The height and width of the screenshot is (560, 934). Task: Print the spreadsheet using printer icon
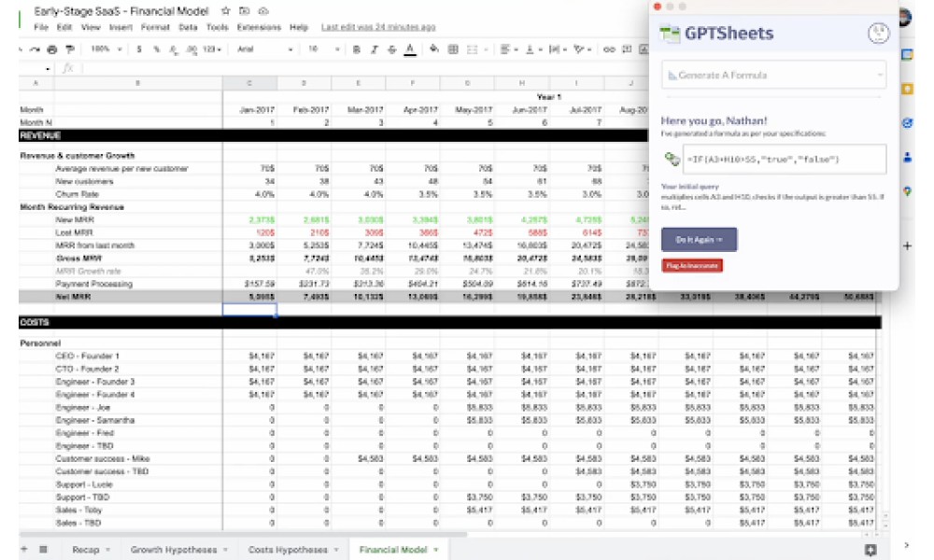[x=52, y=49]
